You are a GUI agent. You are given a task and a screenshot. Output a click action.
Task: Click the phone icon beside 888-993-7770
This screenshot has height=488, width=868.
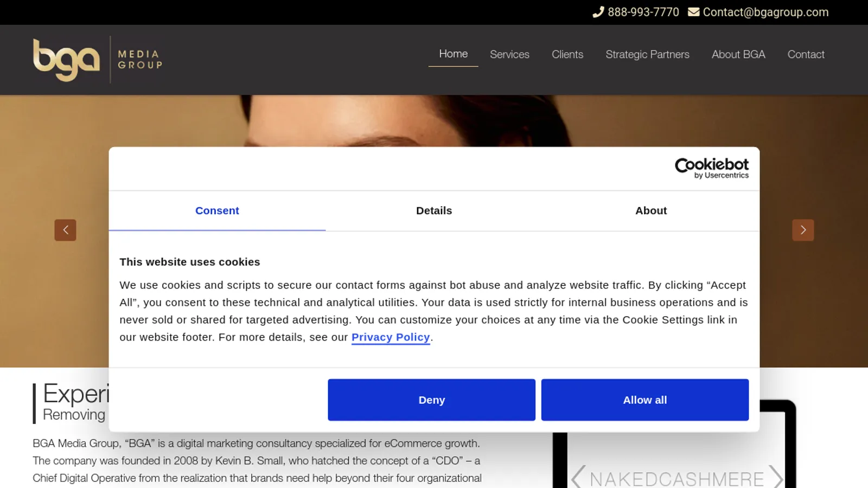click(598, 12)
